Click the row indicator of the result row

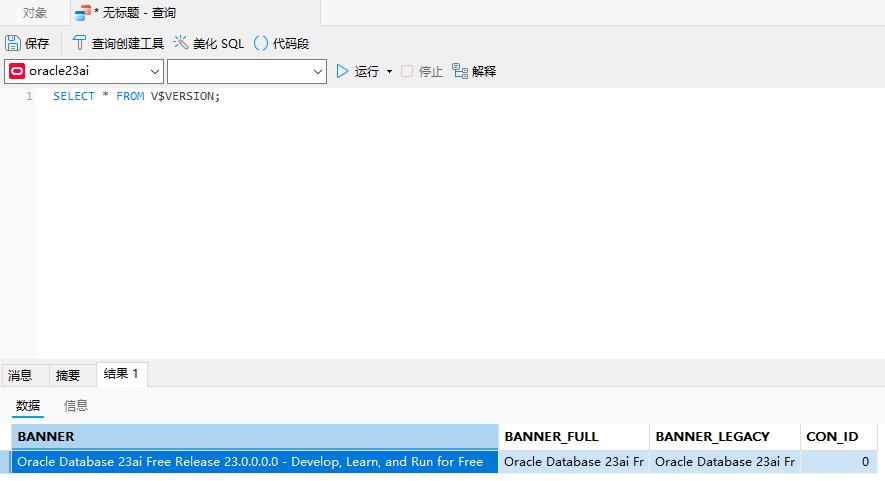click(6, 462)
